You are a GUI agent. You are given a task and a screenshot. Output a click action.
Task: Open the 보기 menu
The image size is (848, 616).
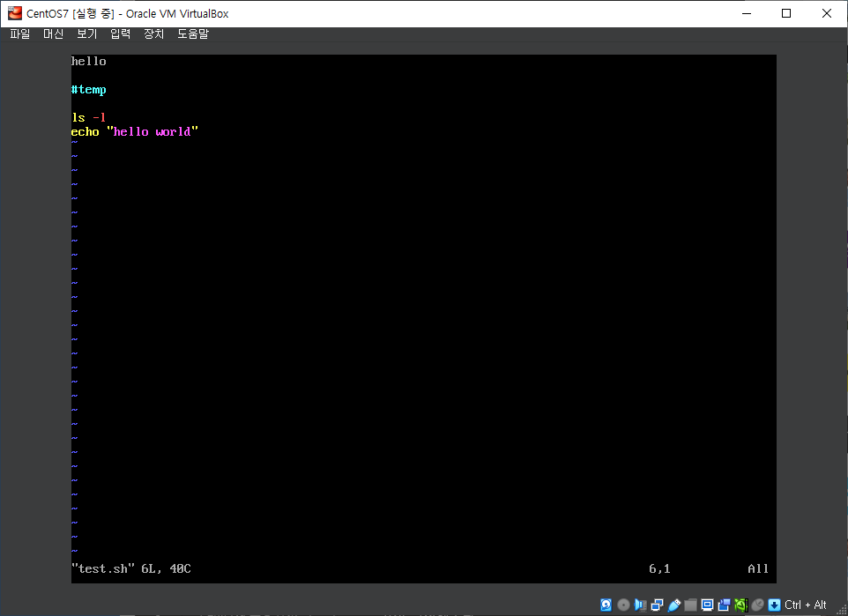(86, 33)
